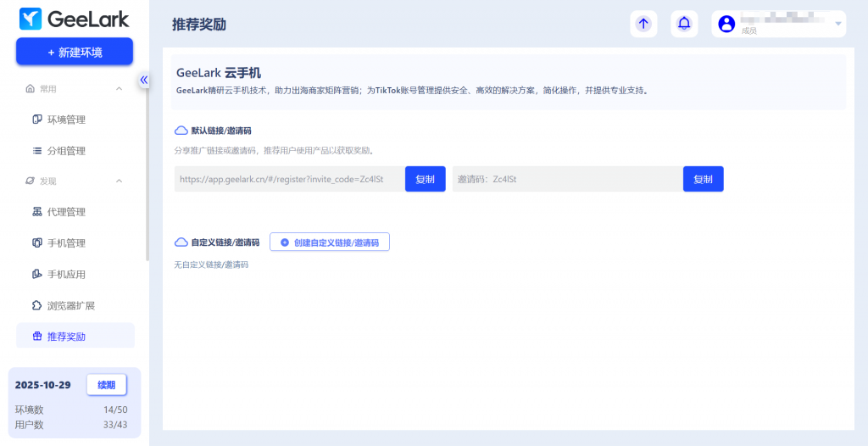Viewport: 868px width, 446px height.
Task: Open the notification bell icon
Action: (x=684, y=24)
